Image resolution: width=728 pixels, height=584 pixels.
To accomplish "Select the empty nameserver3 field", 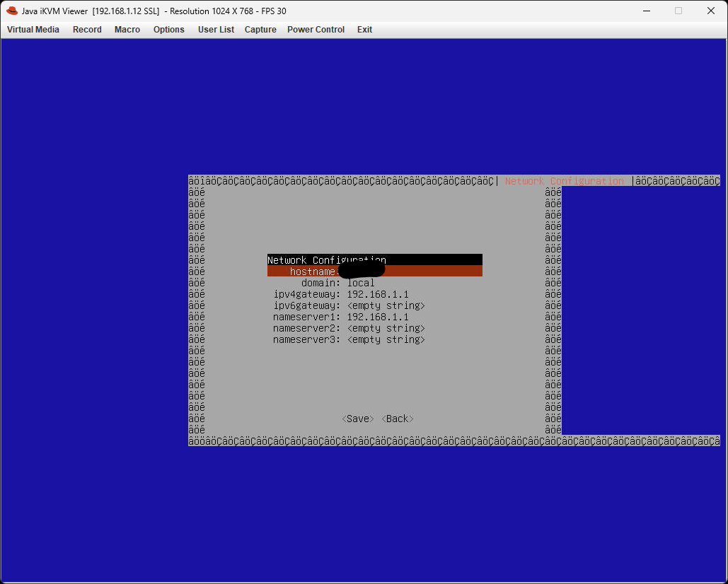I will (386, 339).
